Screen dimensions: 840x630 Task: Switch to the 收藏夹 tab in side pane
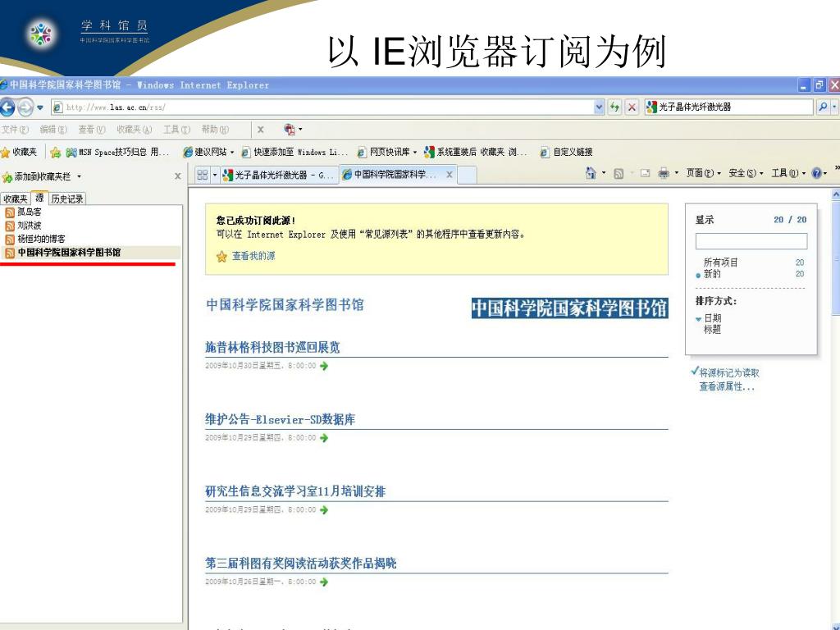(16, 199)
